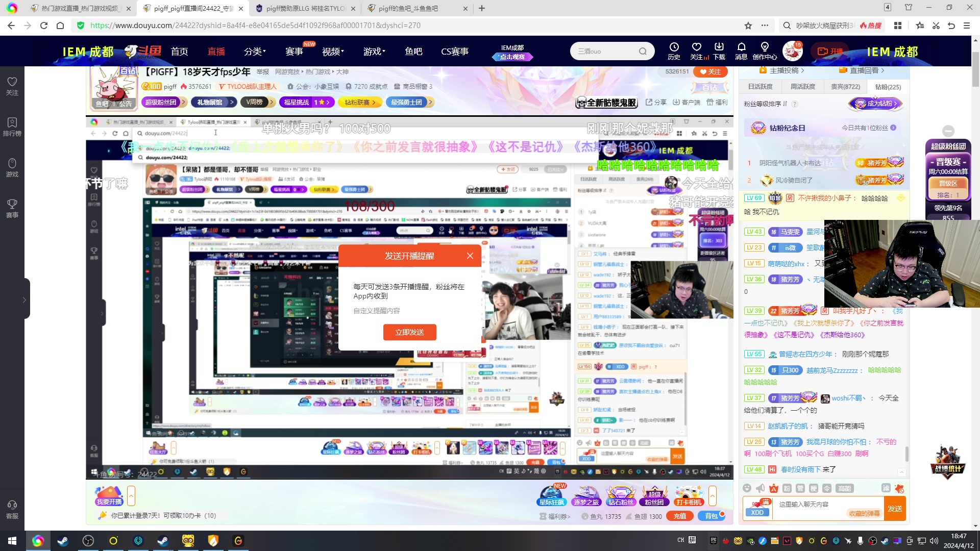Toggle the 滤 chat filter button
Viewport: 980px width, 551px height.
click(x=886, y=488)
